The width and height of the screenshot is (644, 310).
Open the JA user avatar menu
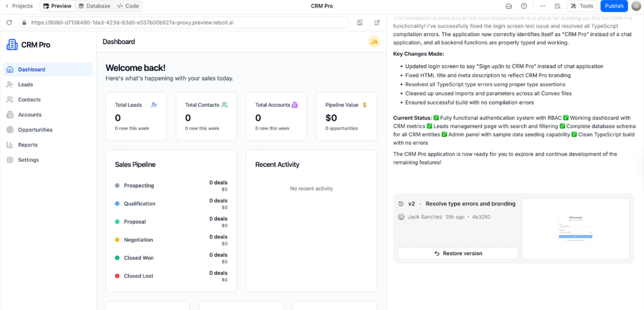(374, 42)
